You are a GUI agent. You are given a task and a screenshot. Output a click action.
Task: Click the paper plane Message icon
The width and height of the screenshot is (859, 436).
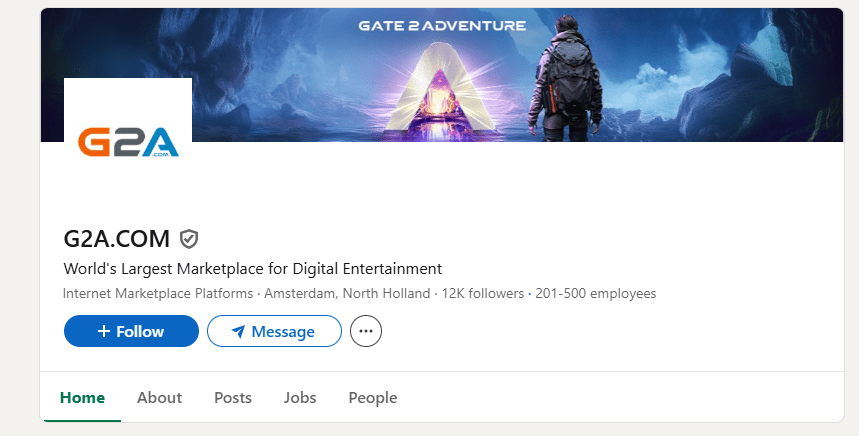coord(239,332)
